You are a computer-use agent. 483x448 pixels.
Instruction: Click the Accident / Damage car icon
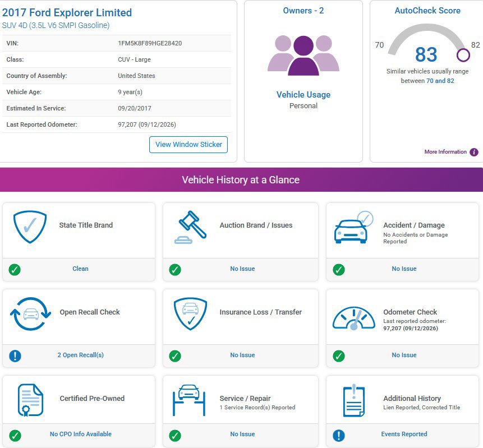354,228
